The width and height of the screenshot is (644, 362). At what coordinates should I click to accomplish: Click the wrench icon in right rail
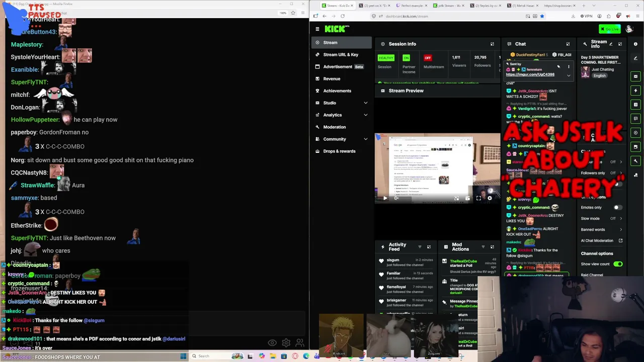(x=636, y=161)
